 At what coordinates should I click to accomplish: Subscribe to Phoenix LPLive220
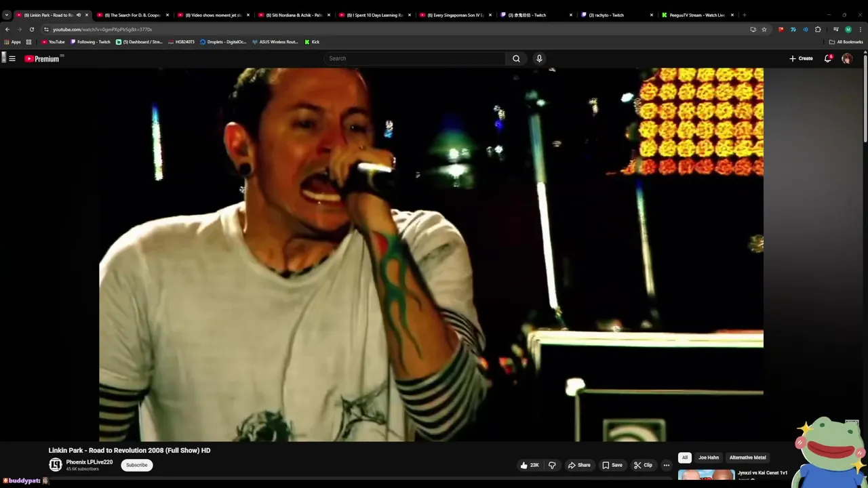click(136, 465)
